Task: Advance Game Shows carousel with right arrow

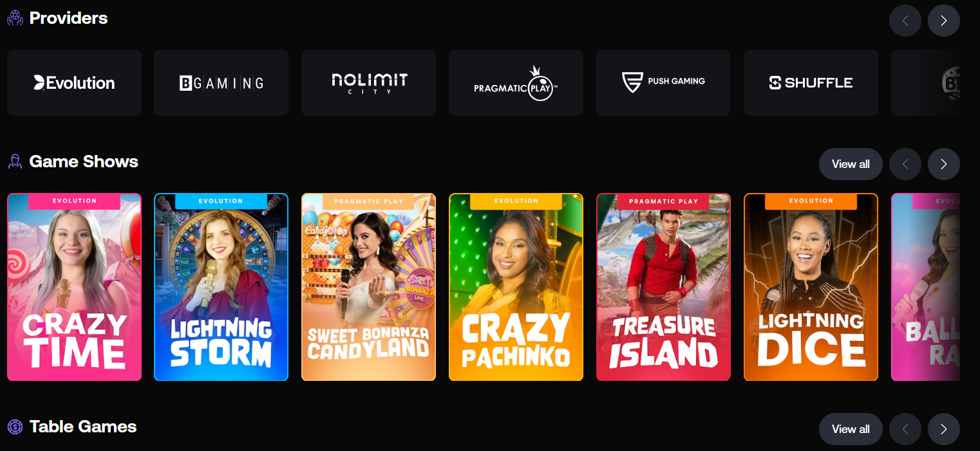Action: coord(944,164)
